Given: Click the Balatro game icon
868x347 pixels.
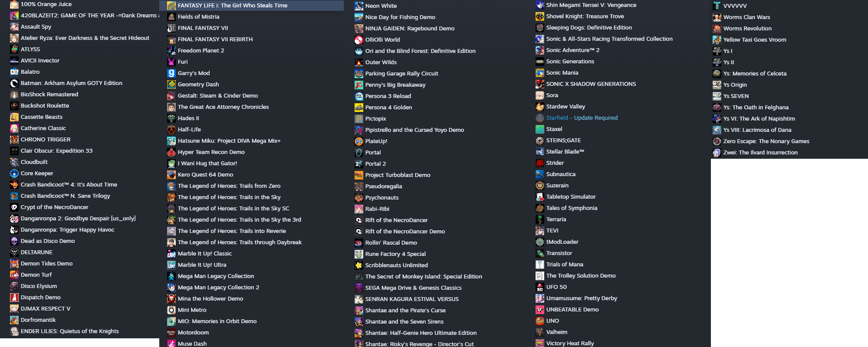Looking at the screenshot, I should click(14, 72).
